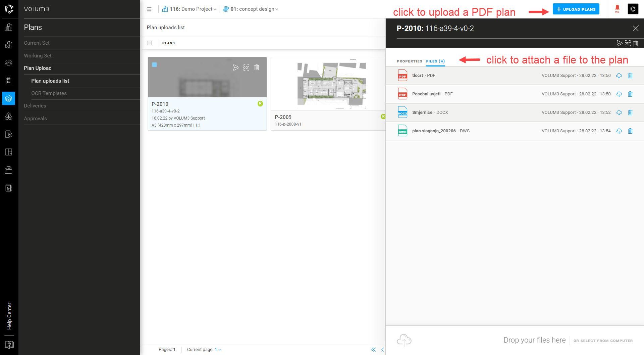Screen dimensions: 644x355
Task: Delete the Smjernice DOCX file
Action: tap(630, 113)
